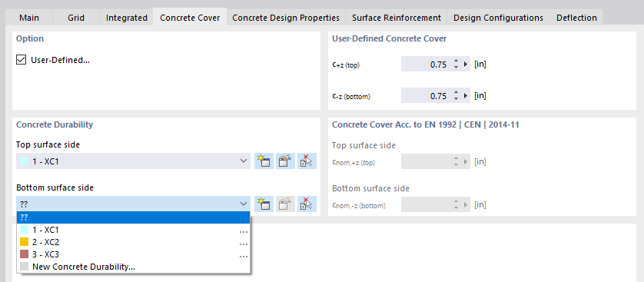The width and height of the screenshot is (644, 282).
Task: Toggle the User-Defined checkbox
Action: 21,60
